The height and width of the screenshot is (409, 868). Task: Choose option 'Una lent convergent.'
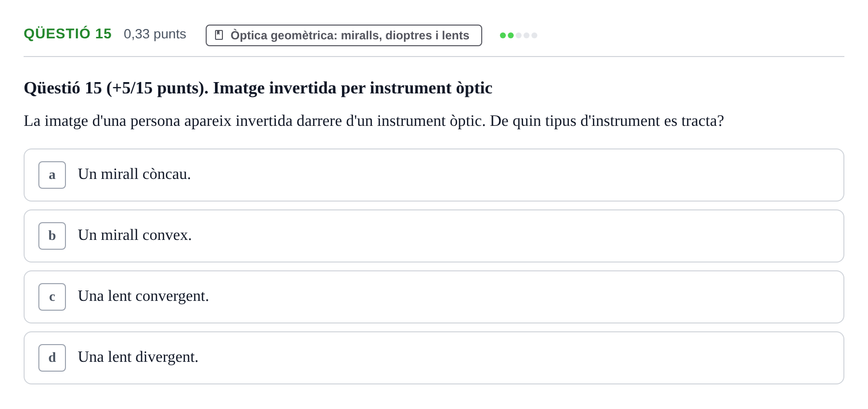coord(434,297)
